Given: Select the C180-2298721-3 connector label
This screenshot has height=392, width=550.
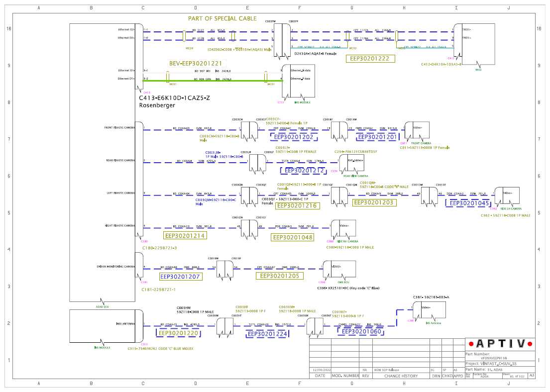Looking at the screenshot, I should (x=160, y=248).
